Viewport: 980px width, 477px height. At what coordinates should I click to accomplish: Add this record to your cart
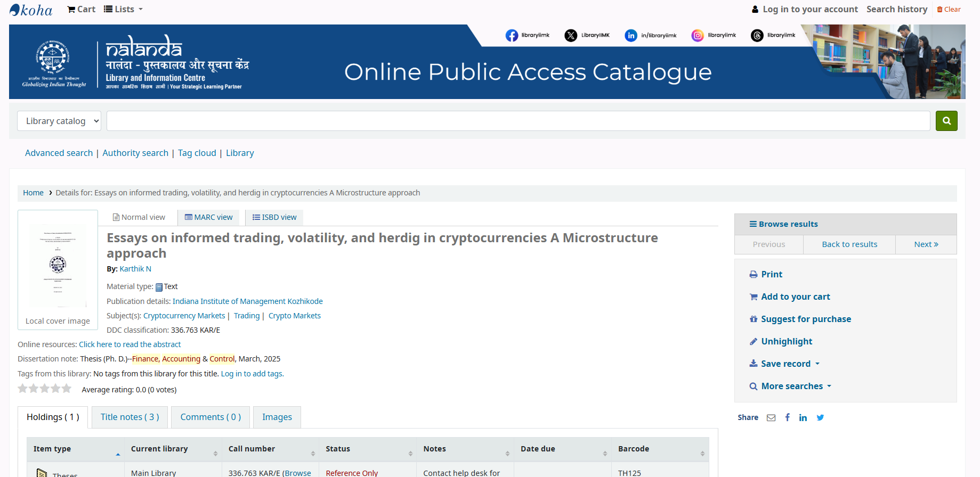tap(795, 297)
